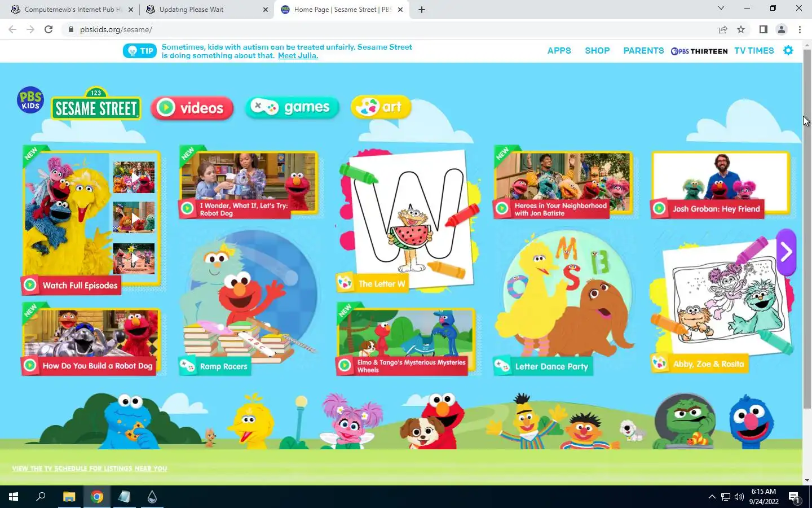Open the games section

(x=292, y=107)
